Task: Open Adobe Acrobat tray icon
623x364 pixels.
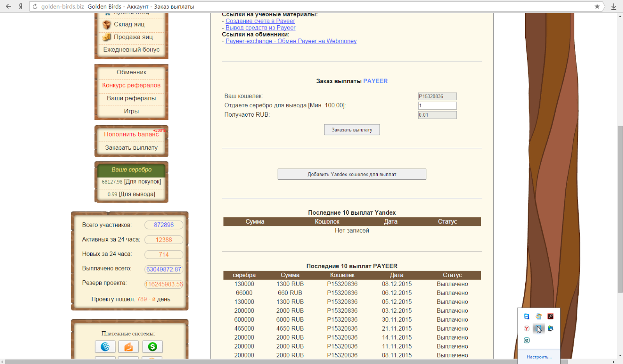Action: pyautogui.click(x=551, y=317)
